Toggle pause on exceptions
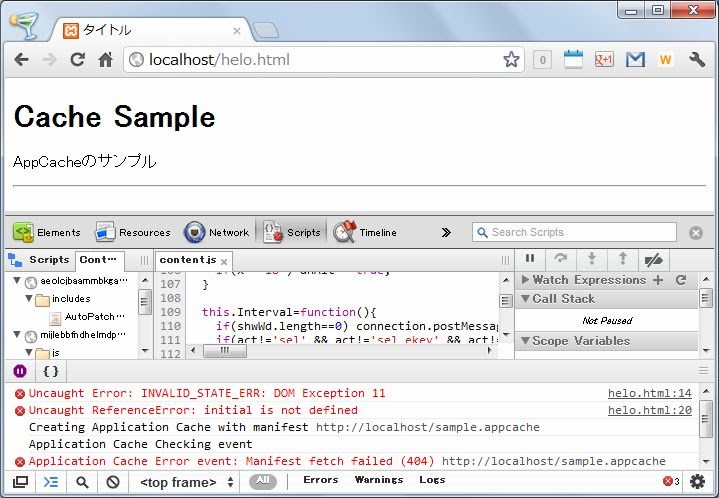The image size is (719, 498). click(x=20, y=371)
